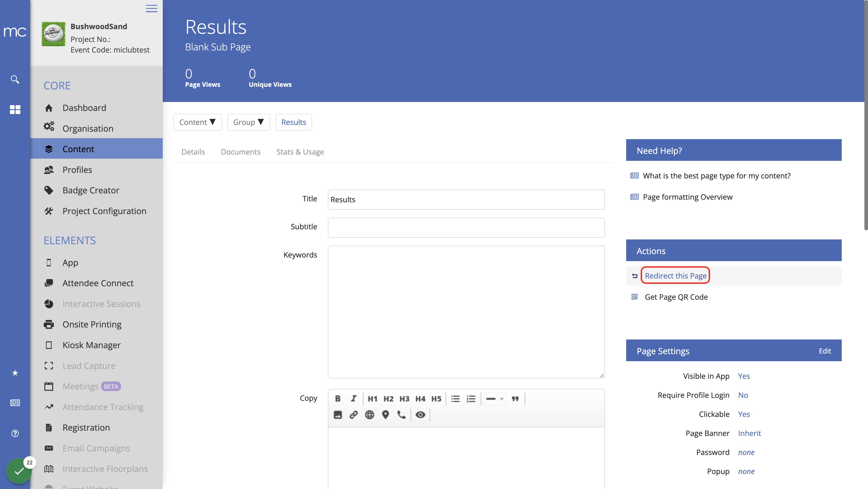Switch to the Stats & Usage tab

[300, 152]
